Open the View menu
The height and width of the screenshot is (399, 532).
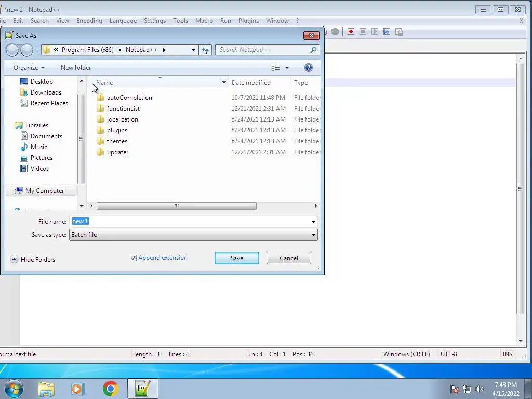click(x=62, y=21)
